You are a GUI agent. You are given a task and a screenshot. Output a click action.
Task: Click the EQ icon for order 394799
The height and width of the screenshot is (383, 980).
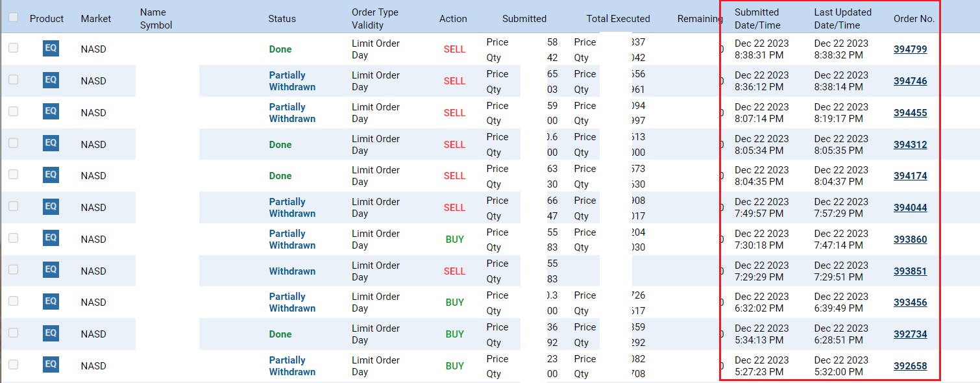51,48
